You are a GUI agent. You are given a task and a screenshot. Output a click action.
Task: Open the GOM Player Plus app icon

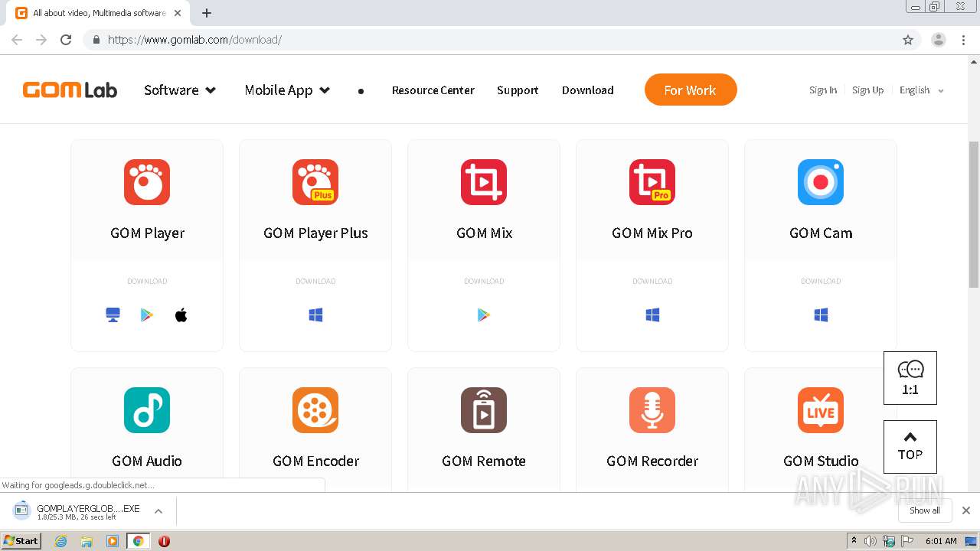(315, 182)
